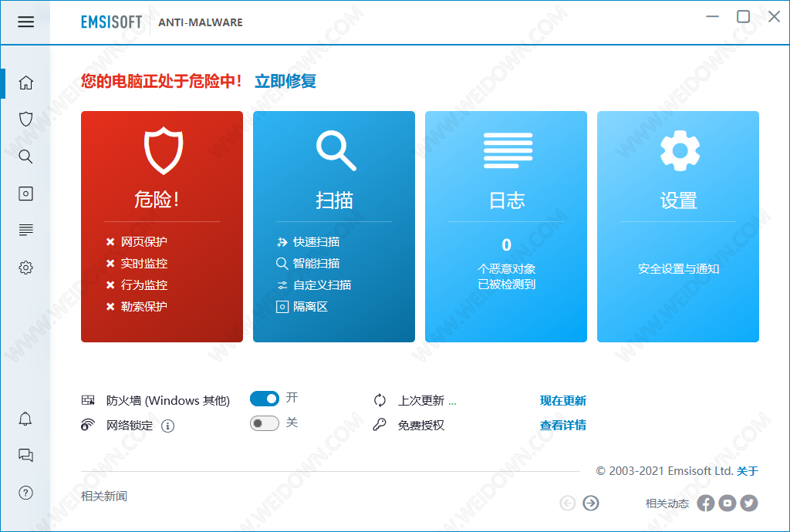Screen dimensions: 790x532
Task: Click the large magnifier icon in 扫描 card
Action: (336, 150)
